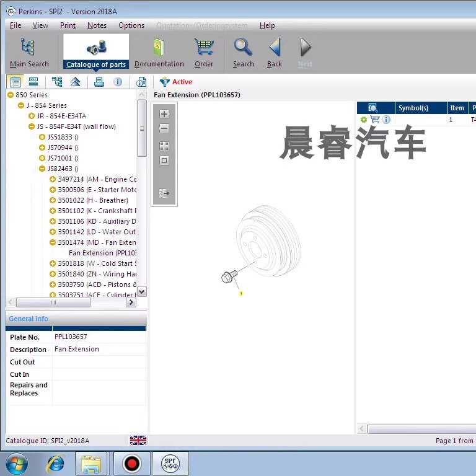The image size is (476, 476).
Task: Open the File menu
Action: (x=15, y=25)
